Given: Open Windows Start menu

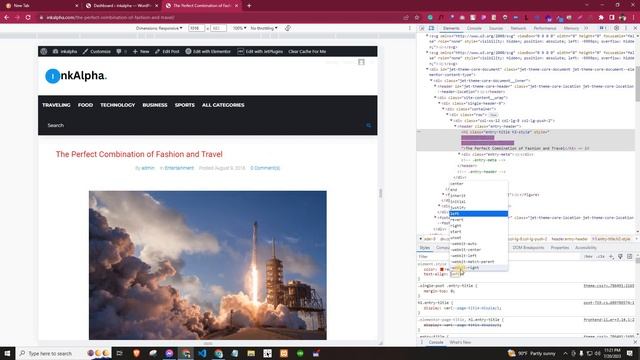Looking at the screenshot, I should [7, 353].
